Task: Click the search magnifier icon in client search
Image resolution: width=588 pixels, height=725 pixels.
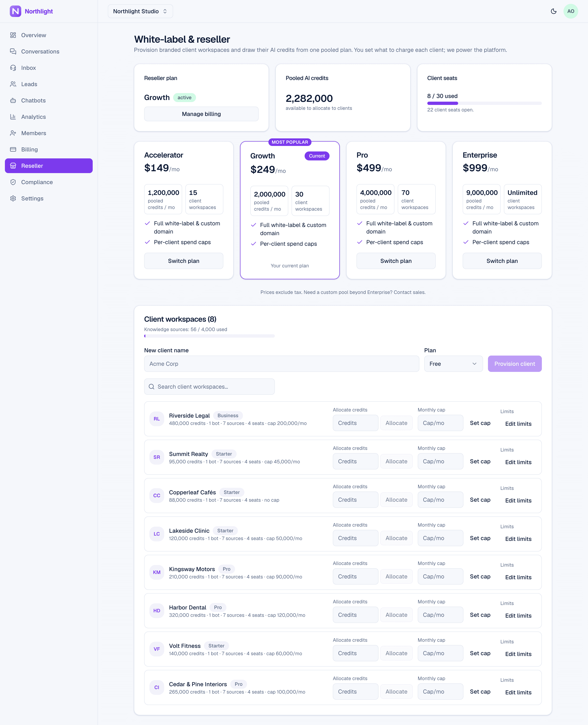Action: 151,387
